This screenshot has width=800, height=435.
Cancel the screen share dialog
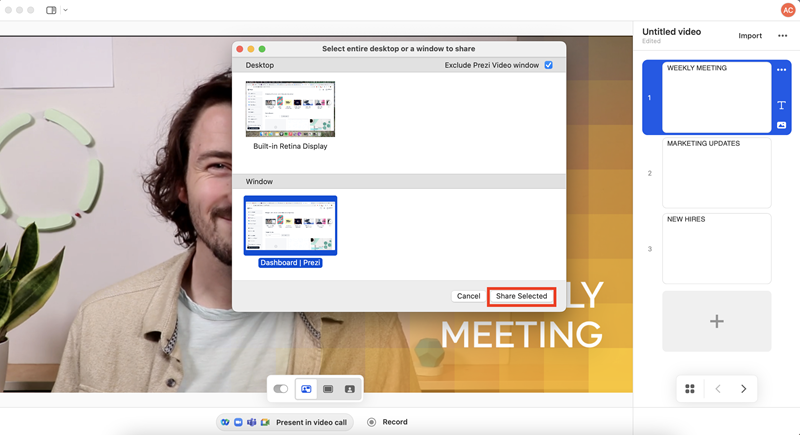[x=468, y=296]
